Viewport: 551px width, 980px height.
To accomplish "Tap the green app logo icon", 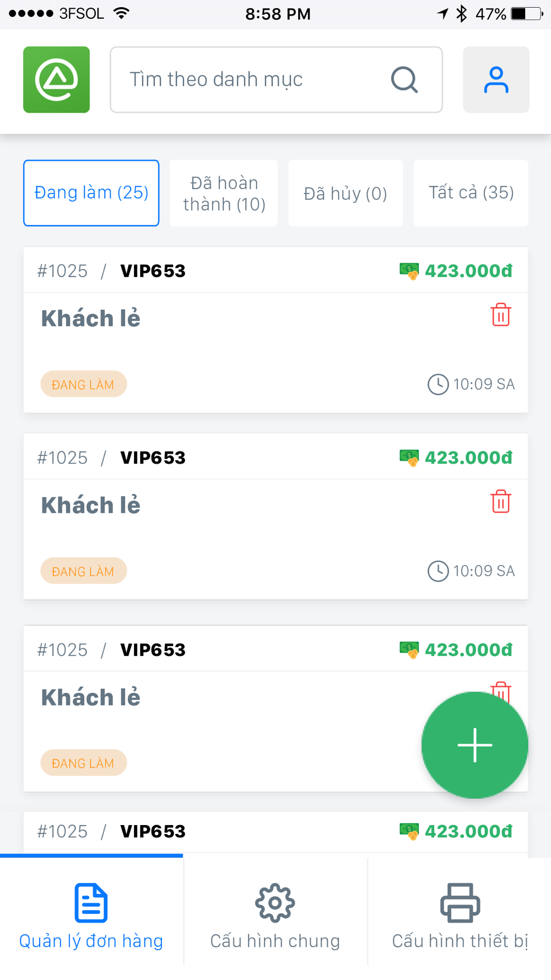I will pos(56,80).
